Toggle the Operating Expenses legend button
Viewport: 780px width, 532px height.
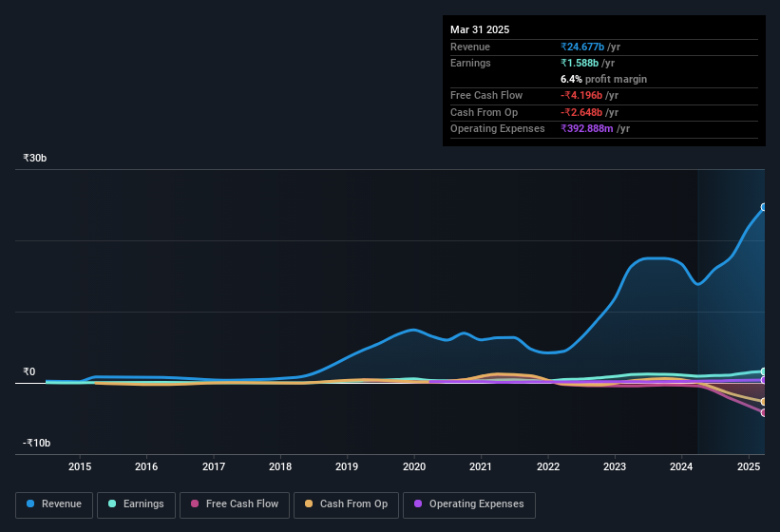click(x=469, y=504)
